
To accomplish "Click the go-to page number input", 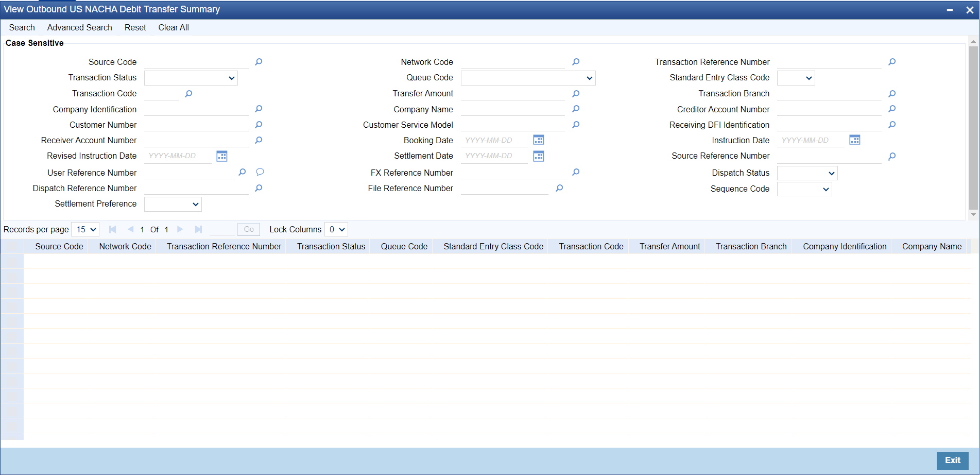I will pyautogui.click(x=222, y=229).
